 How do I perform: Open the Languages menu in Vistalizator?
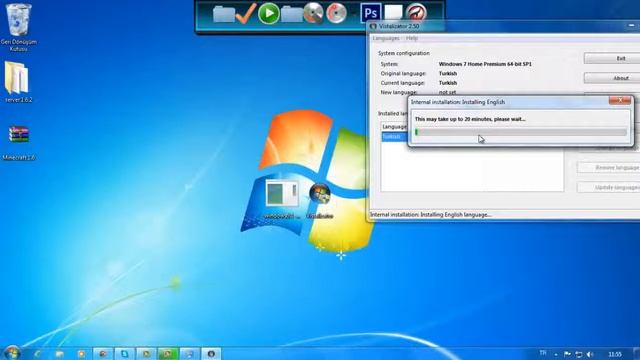386,38
